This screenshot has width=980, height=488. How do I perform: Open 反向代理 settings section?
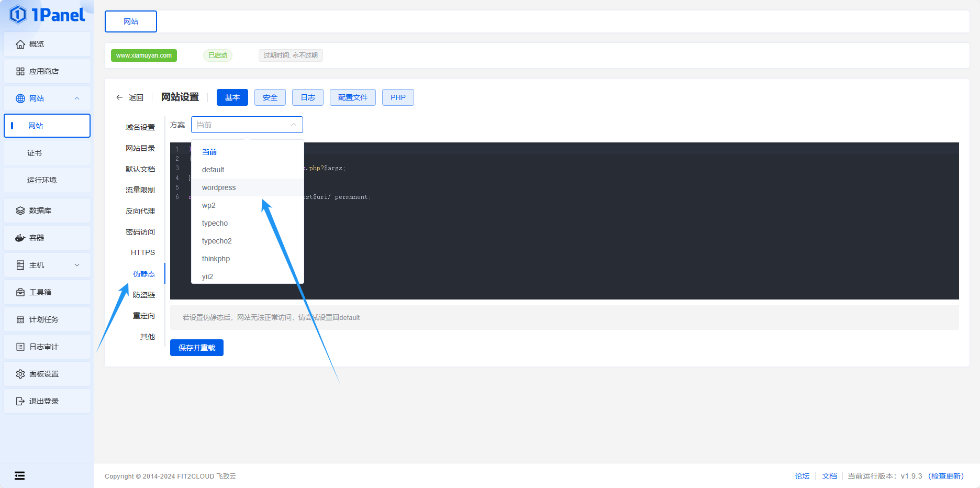click(x=140, y=211)
